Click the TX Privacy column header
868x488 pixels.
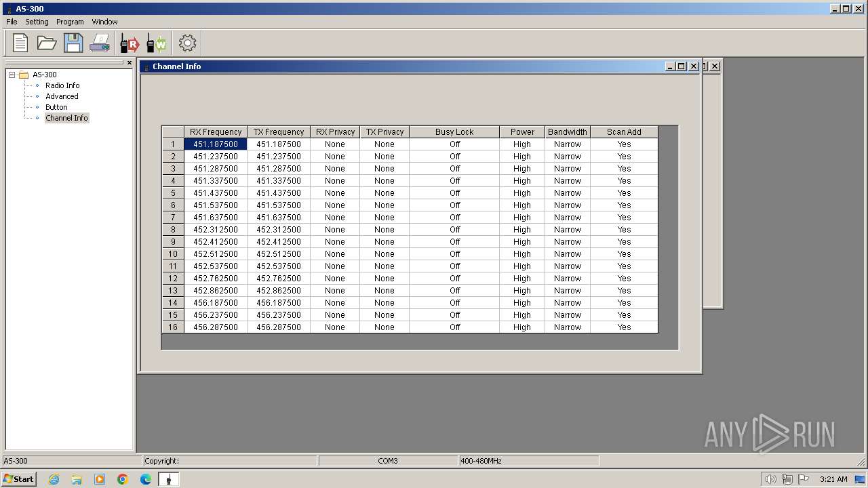[x=384, y=132]
